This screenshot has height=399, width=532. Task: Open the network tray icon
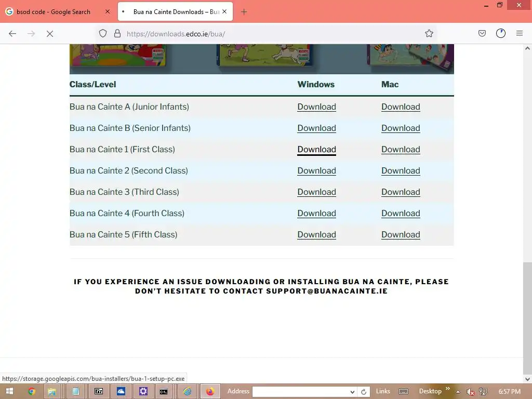pyautogui.click(x=483, y=392)
